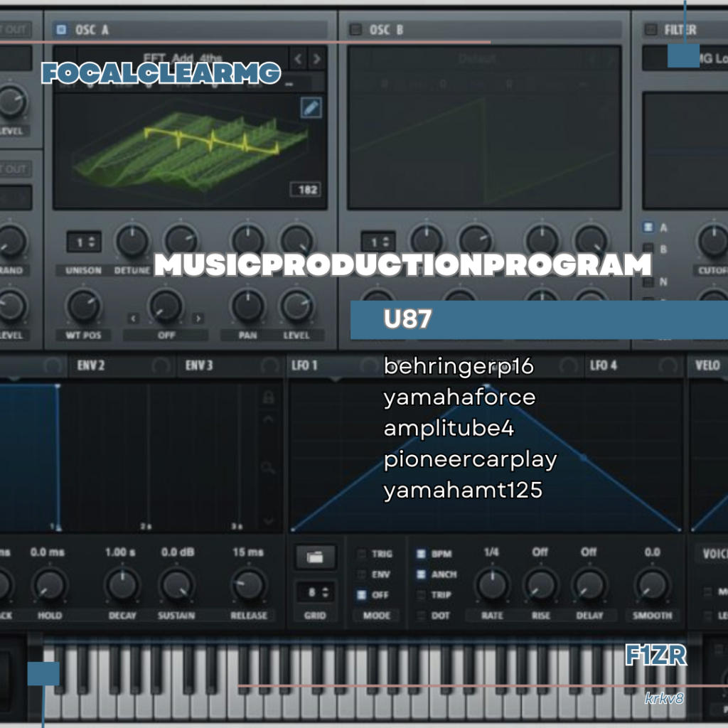
Task: Switch to the ENV 2 tab
Action: 90,366
